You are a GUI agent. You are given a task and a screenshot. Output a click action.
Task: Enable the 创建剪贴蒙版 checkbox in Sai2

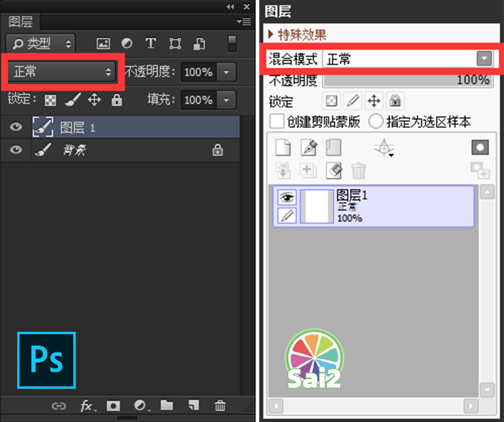pos(276,122)
